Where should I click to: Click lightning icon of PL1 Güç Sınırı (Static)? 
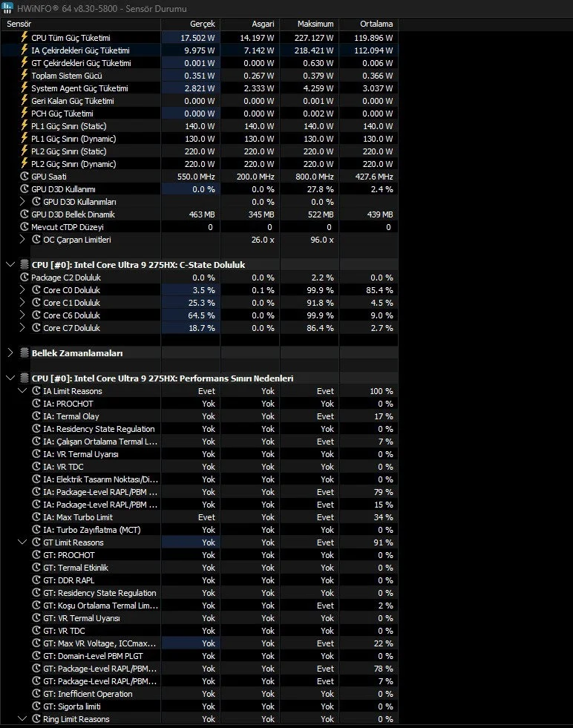click(24, 125)
